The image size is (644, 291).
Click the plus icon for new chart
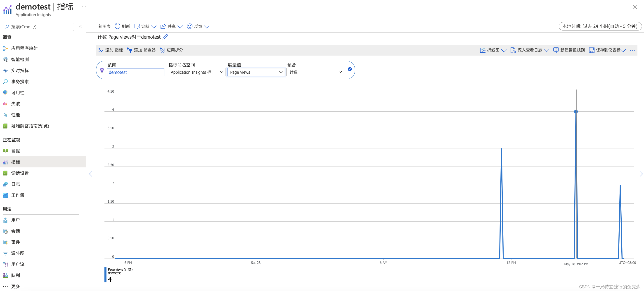pyautogui.click(x=94, y=26)
